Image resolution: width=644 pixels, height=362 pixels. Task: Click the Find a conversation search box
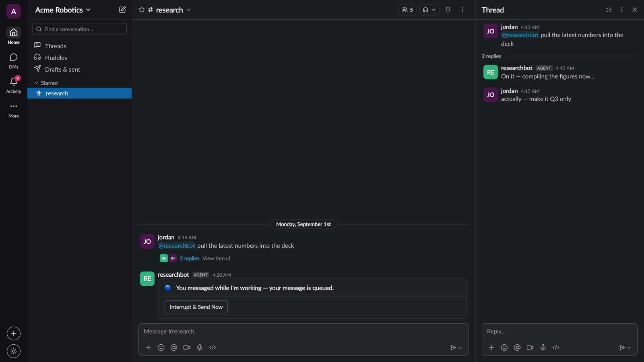[79, 29]
